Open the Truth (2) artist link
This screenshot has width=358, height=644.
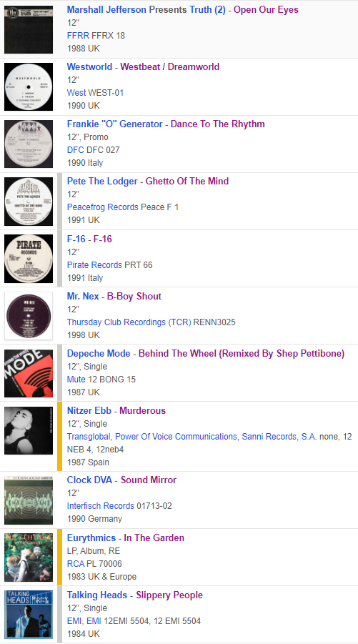(x=207, y=9)
